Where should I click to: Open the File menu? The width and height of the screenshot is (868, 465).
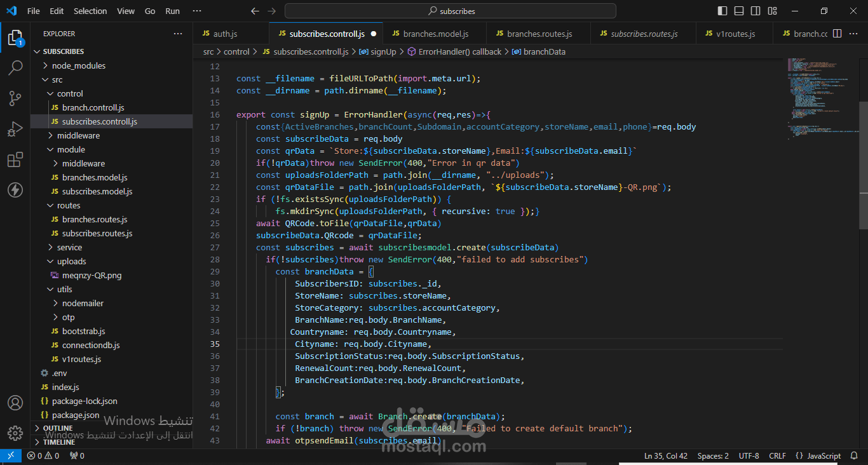pos(33,11)
